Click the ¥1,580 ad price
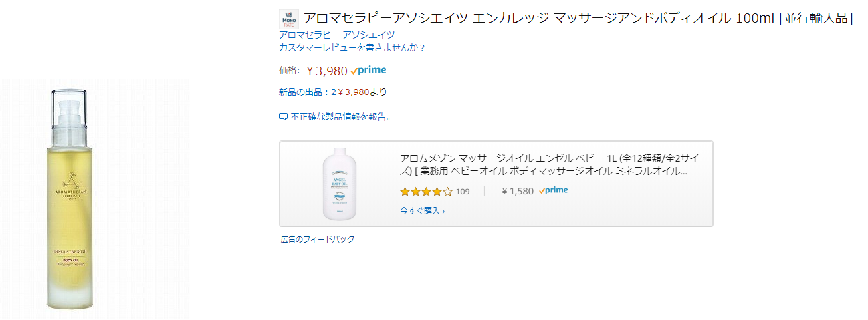 (518, 191)
